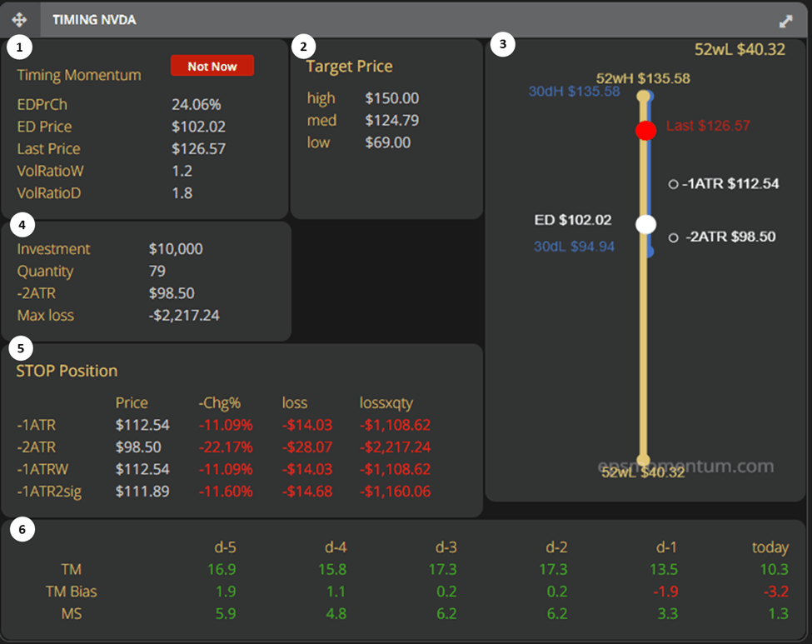Viewport: 812px width, 644px height.
Task: Select the Investment amount $10,000
Action: click(176, 249)
